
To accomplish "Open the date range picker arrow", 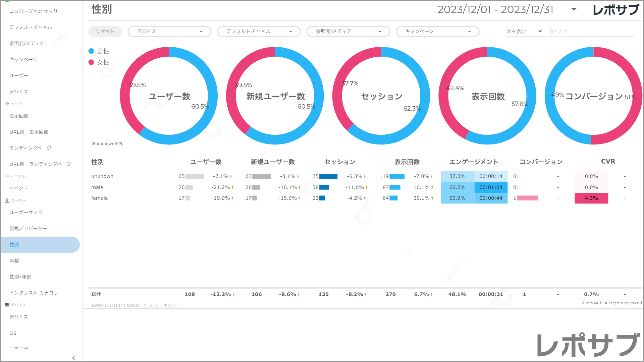I will pyautogui.click(x=574, y=10).
